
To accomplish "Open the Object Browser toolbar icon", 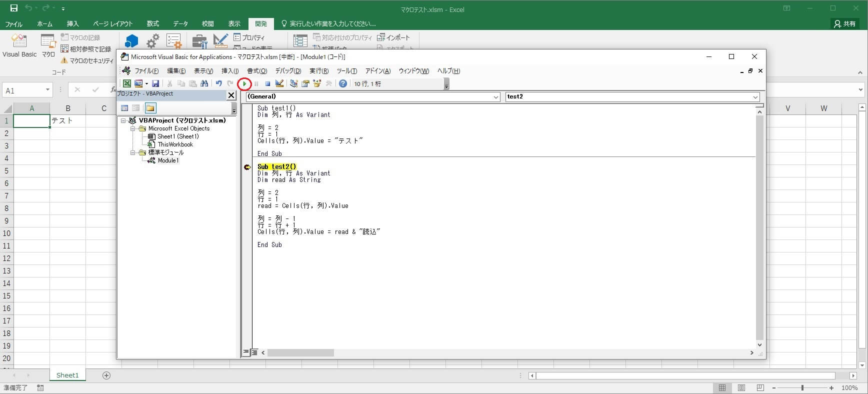I will 316,83.
